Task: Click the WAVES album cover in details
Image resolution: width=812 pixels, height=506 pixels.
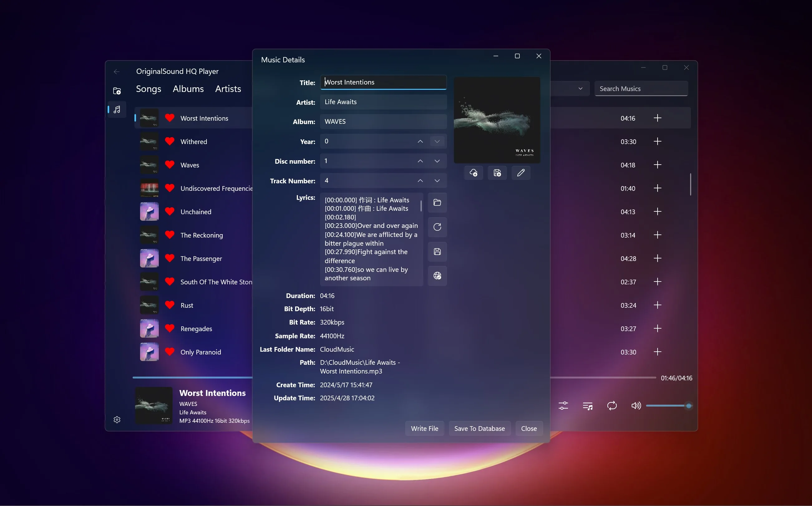Action: click(x=497, y=120)
